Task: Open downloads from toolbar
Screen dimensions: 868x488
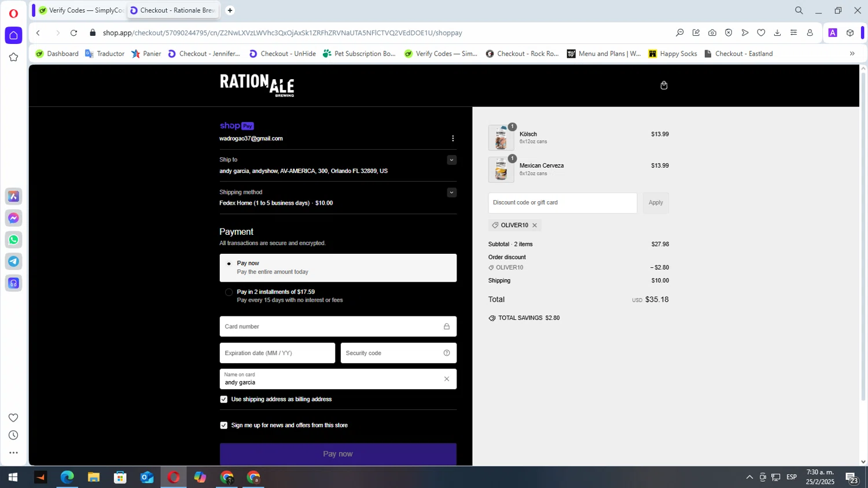Action: pos(777,33)
